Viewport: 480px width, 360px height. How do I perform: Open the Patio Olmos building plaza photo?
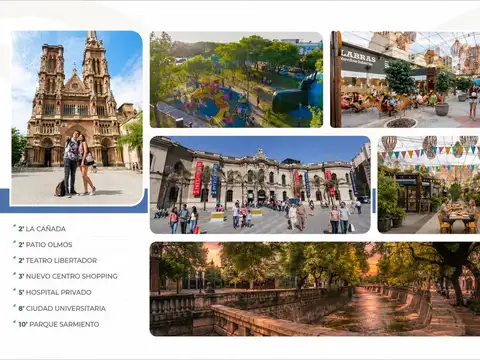click(260, 185)
